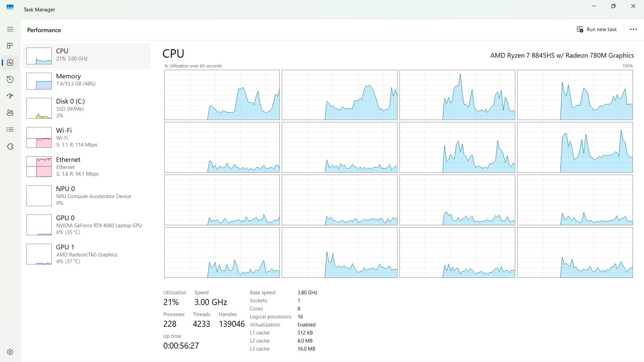
Task: Open GPU 0 NVIDIA GeForce RTX 4060
Action: pos(87,225)
